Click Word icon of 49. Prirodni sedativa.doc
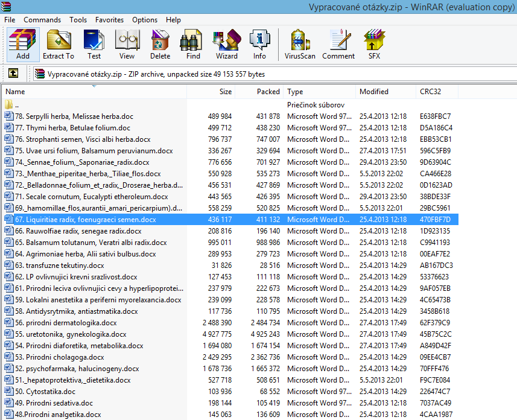This screenshot has width=517, height=420. coord(9,403)
